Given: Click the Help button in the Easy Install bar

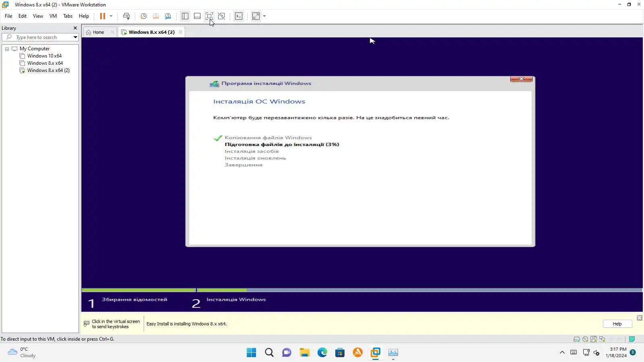Looking at the screenshot, I should tap(617, 324).
